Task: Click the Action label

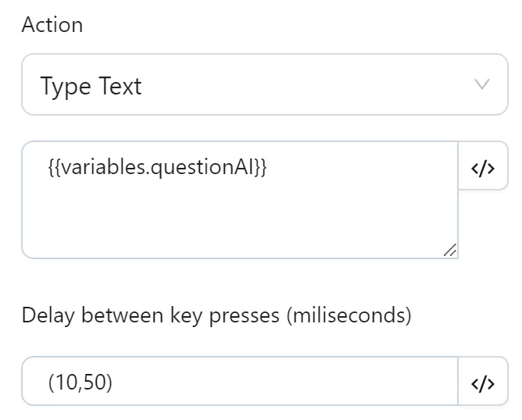Action: (52, 25)
